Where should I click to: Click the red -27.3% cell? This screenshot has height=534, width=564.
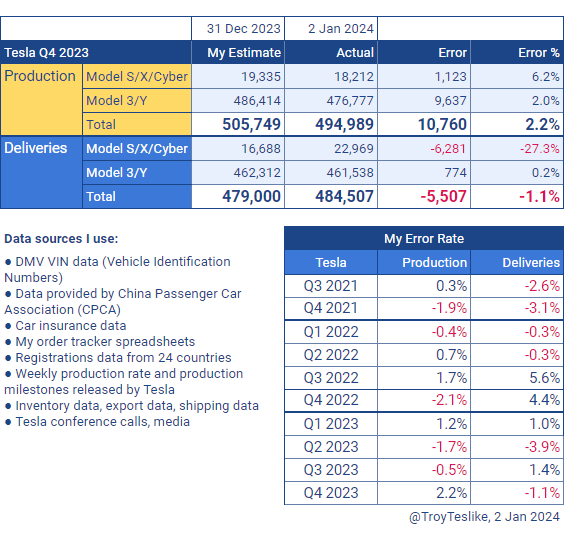point(517,149)
